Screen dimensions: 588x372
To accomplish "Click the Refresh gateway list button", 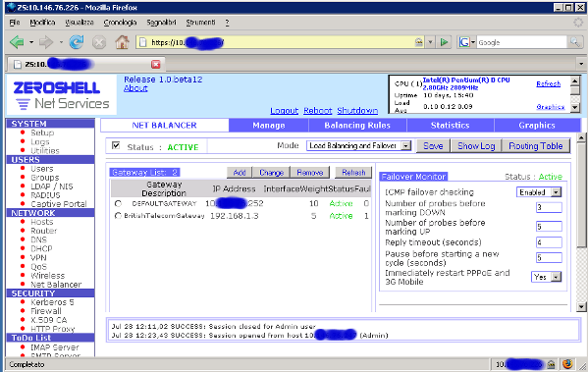I will click(x=353, y=173).
